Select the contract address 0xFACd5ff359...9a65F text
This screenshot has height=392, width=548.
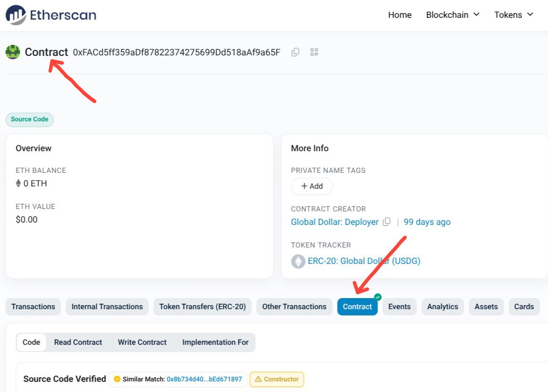pos(177,52)
